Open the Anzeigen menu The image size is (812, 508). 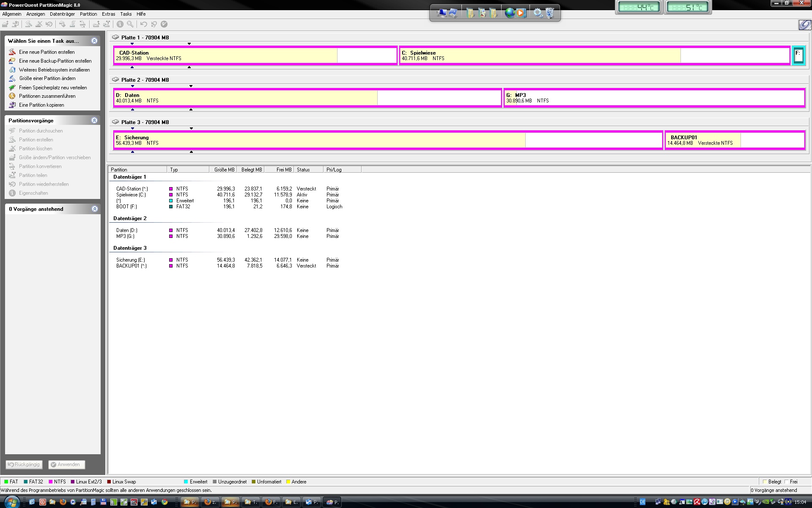tap(36, 14)
